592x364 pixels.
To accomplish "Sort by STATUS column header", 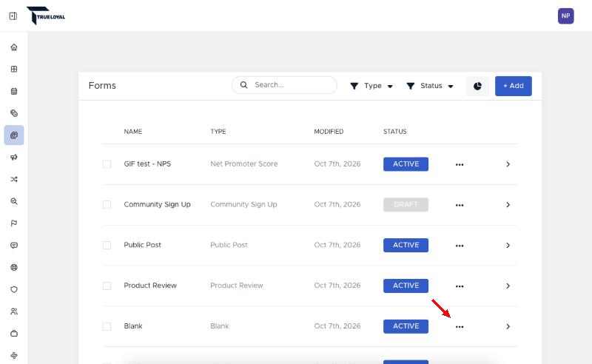I will click(395, 132).
